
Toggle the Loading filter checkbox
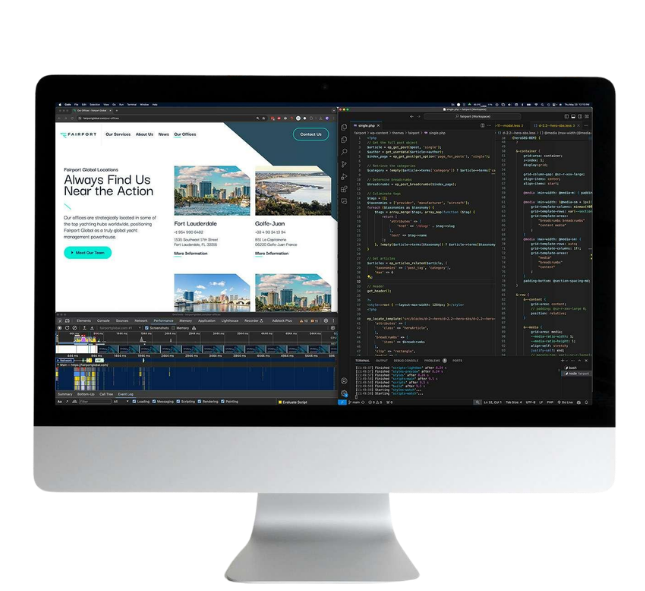(x=134, y=401)
